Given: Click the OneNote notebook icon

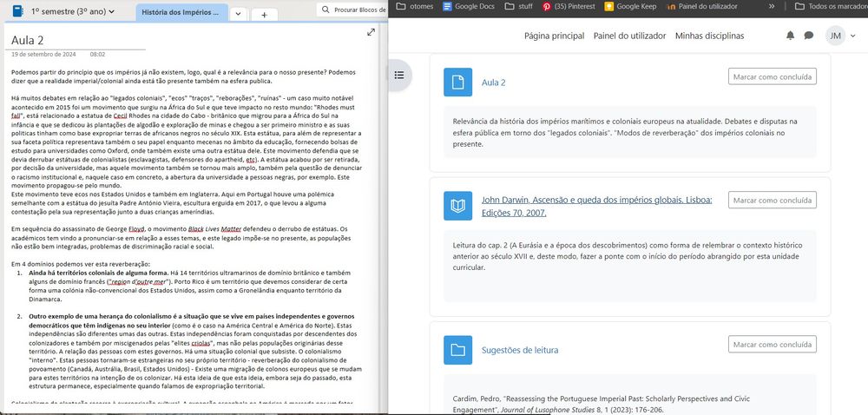Looking at the screenshot, I should 17,11.
